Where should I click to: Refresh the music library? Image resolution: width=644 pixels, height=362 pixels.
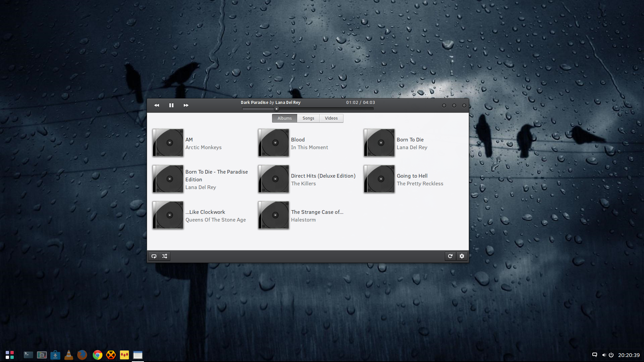[x=450, y=256]
